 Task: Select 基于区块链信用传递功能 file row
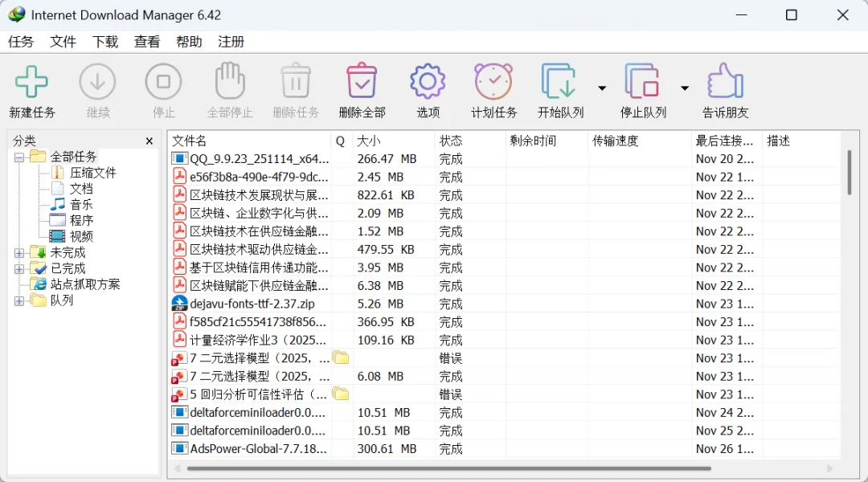(504, 268)
